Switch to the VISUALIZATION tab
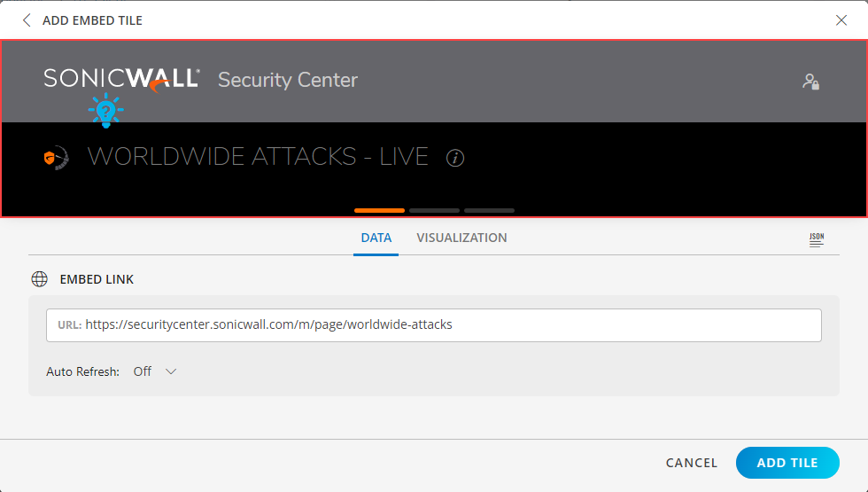The width and height of the screenshot is (868, 492). click(x=461, y=238)
